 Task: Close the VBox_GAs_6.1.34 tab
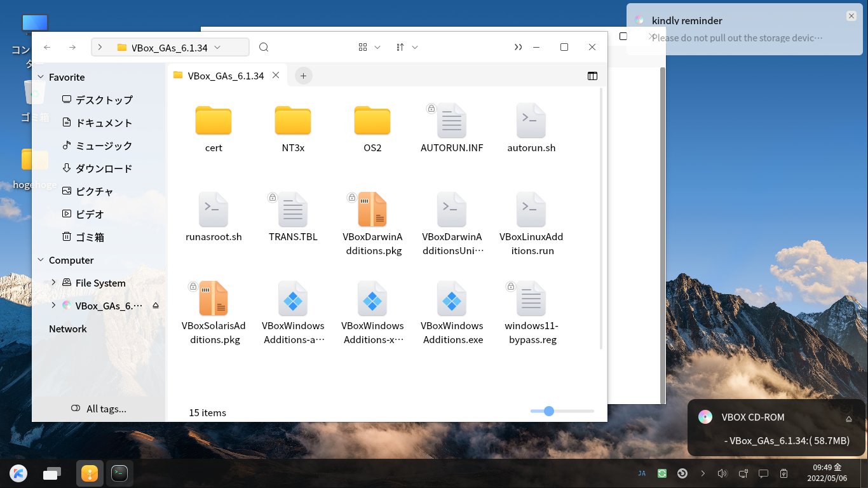[x=276, y=75]
